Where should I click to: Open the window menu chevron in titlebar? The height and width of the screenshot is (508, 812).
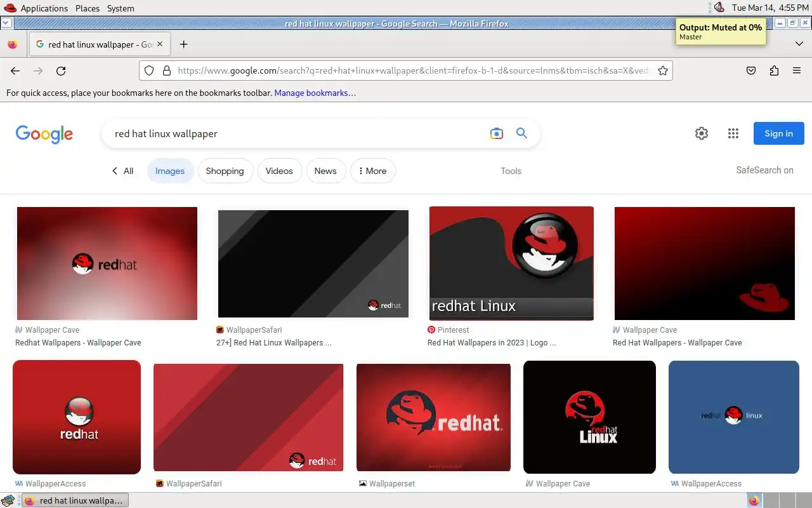(x=6, y=23)
